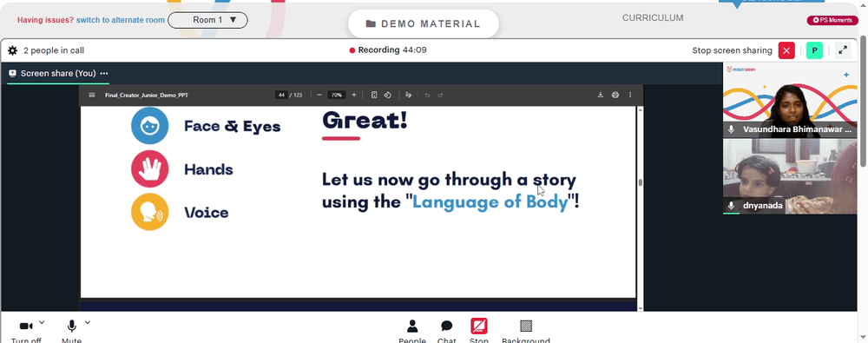Expand camera options chevron
Viewport: 868px width, 343px height.
[42, 322]
